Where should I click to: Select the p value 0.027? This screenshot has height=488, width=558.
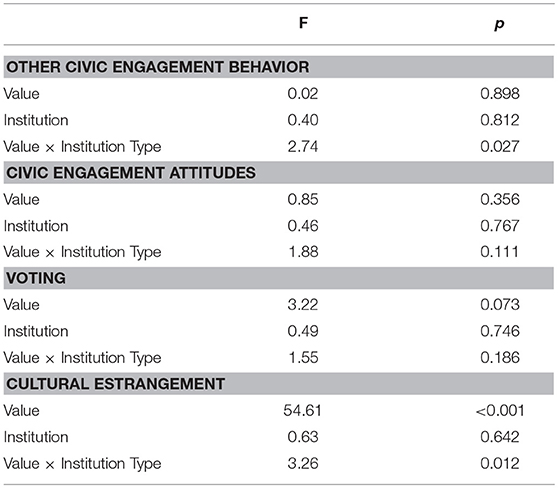[500, 147]
